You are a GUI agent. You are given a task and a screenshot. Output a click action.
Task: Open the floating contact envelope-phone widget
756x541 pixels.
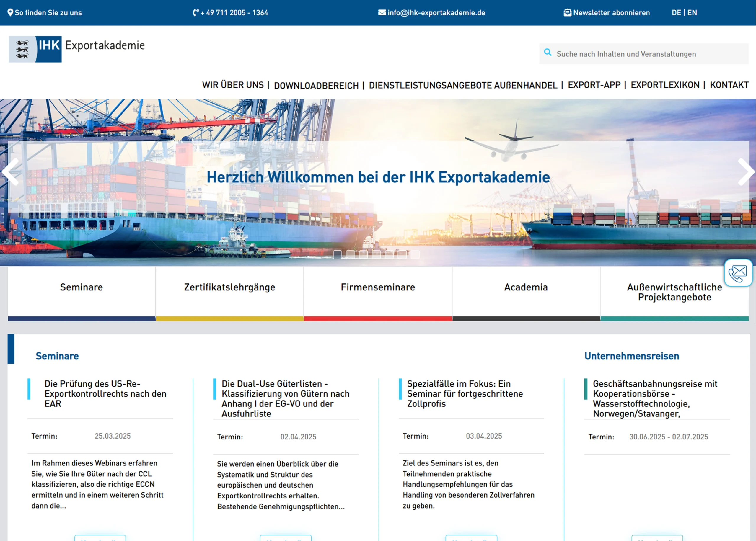(x=738, y=273)
